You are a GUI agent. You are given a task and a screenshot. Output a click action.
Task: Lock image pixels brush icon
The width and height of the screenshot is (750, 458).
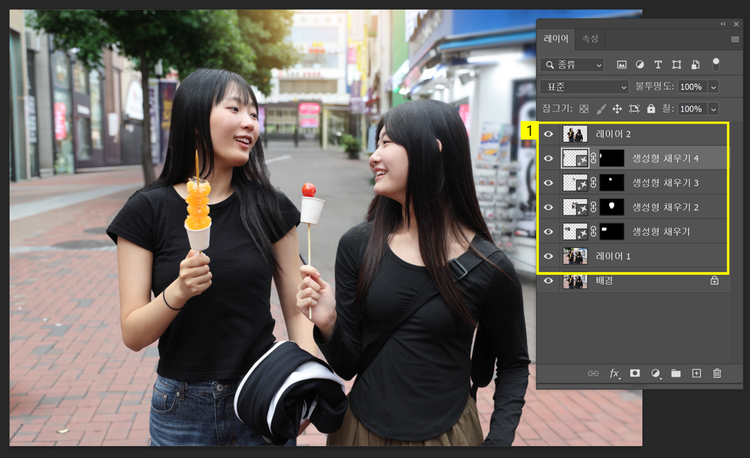coord(601,109)
